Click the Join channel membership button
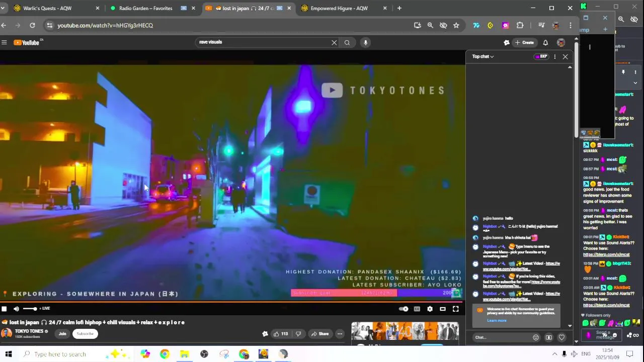644x362 pixels. 62,334
